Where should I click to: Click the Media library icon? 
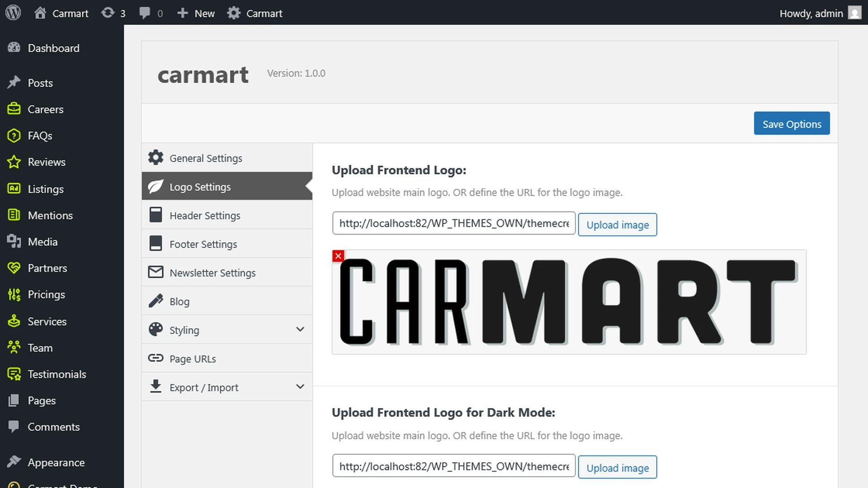tap(14, 241)
